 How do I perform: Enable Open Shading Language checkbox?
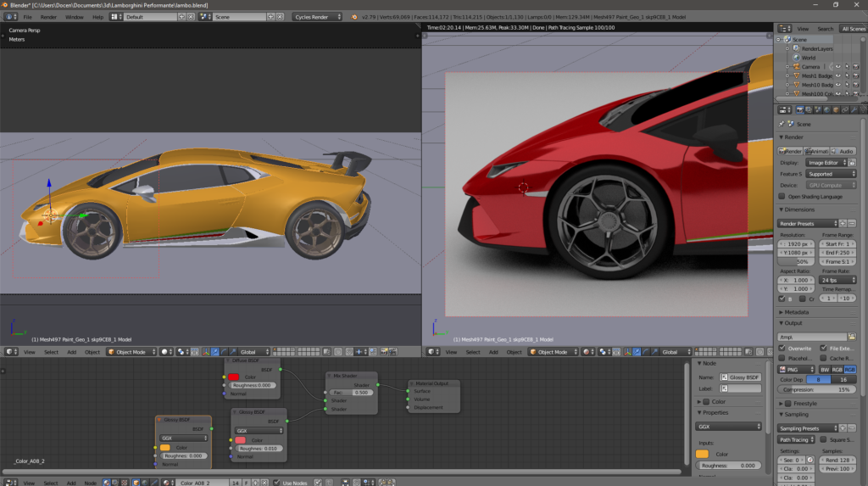pos(782,196)
